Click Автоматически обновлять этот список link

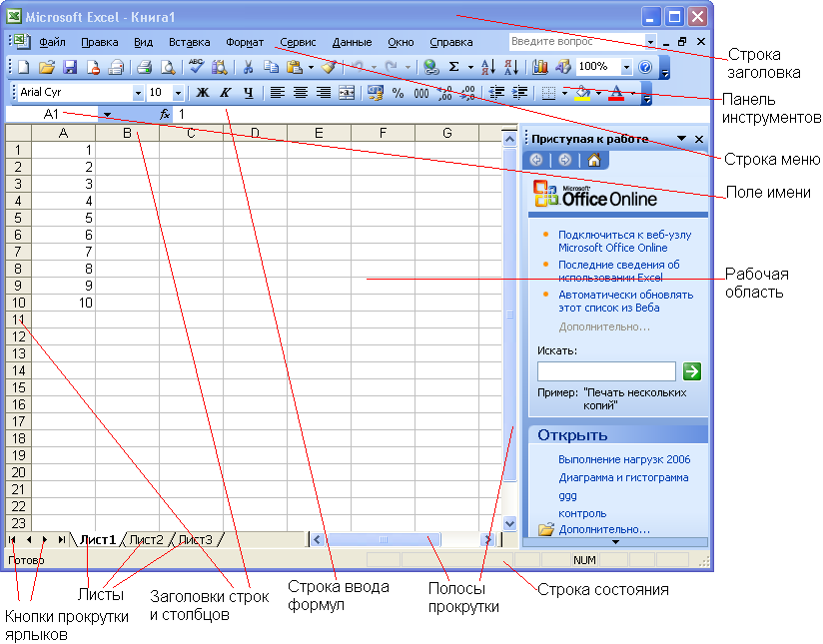click(625, 302)
